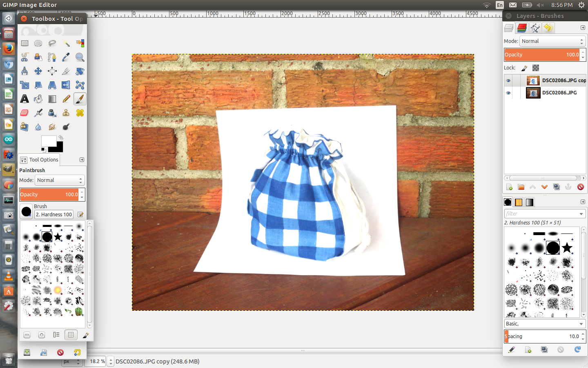Image resolution: width=588 pixels, height=368 pixels.
Task: Switch brush popup to grid view
Action: coord(71,335)
